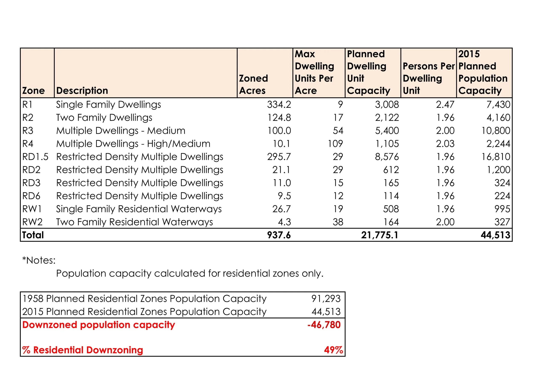The width and height of the screenshot is (533, 392).
Task: Select the 44,513 total population cell
Action: 495,235
